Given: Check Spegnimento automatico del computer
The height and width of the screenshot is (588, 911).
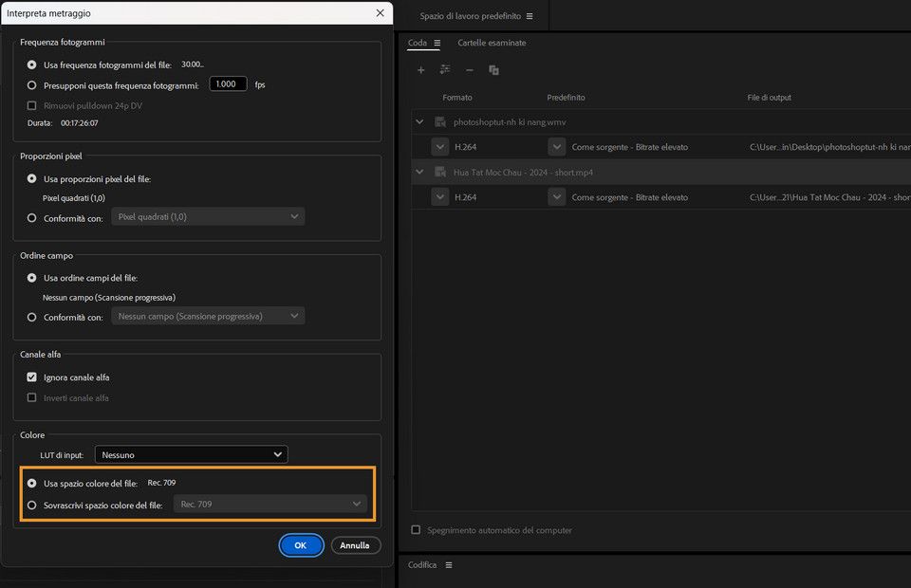Looking at the screenshot, I should (415, 531).
